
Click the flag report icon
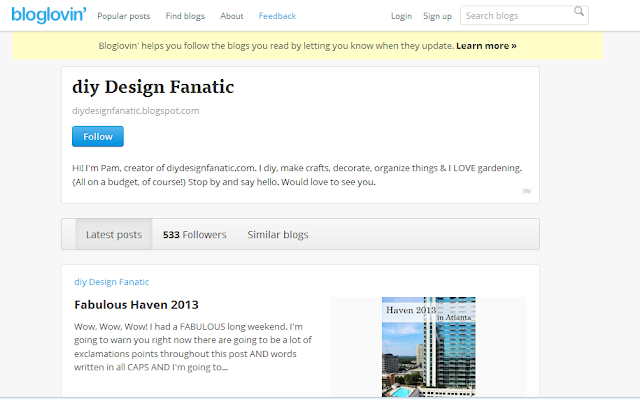click(527, 191)
